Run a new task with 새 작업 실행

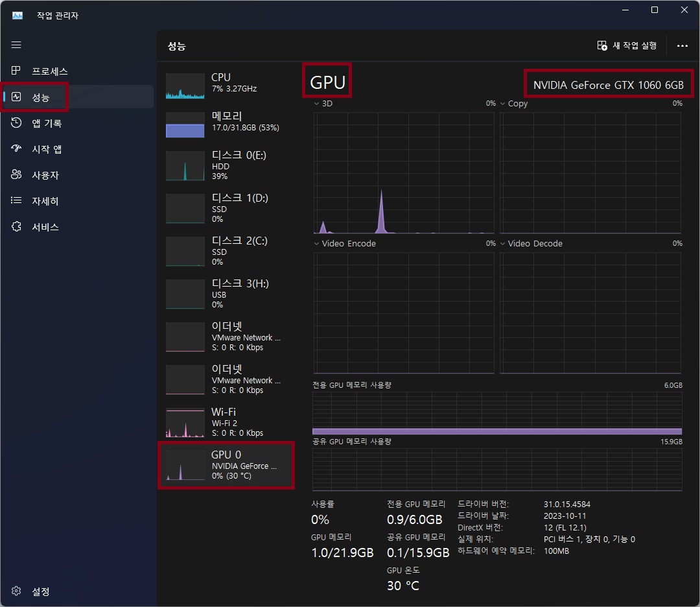627,45
